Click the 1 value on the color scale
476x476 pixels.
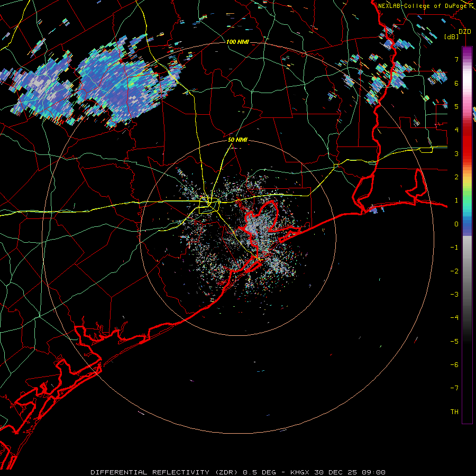coord(456,200)
